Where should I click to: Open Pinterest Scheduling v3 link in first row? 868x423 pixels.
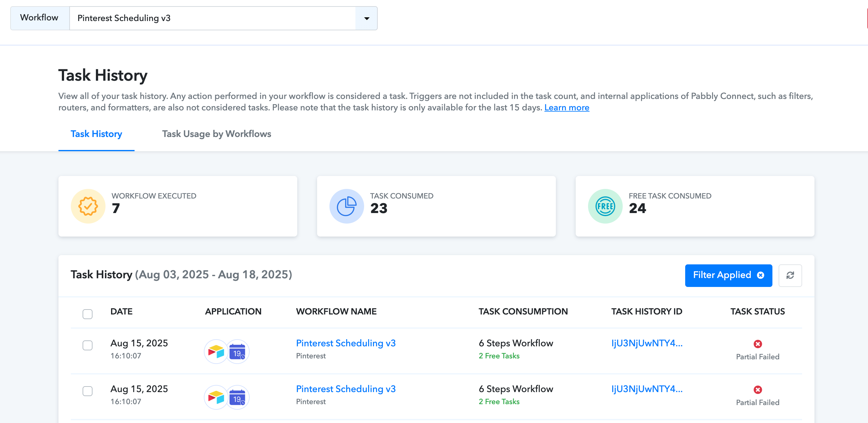346,343
